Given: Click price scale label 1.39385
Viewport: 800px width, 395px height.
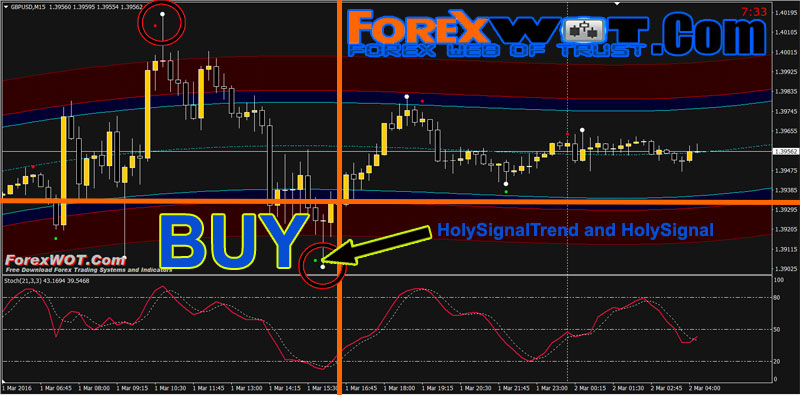Looking at the screenshot, I should click(x=786, y=190).
